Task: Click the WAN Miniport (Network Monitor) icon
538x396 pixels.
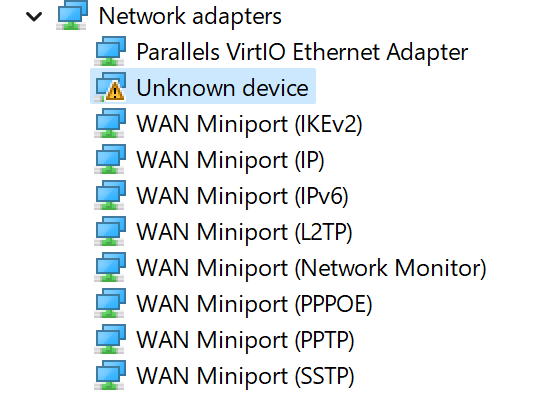Action: click(x=110, y=267)
